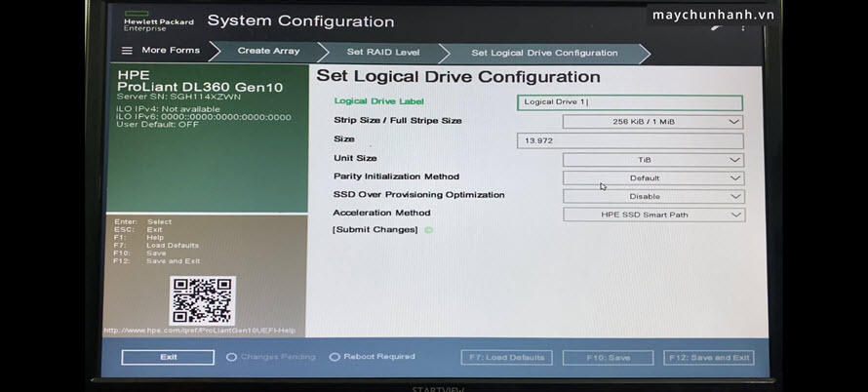868x392 pixels.
Task: Click the F12: Save and Exit button
Action: [x=709, y=358]
